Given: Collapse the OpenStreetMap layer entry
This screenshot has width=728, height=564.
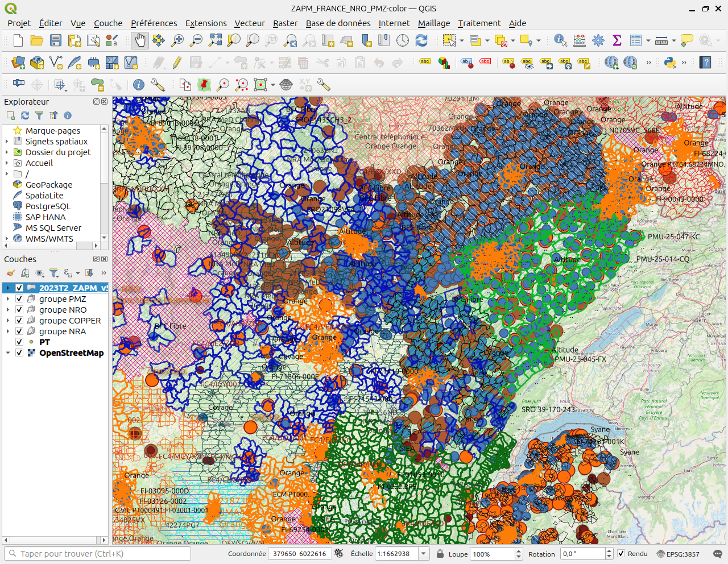Looking at the screenshot, I should pyautogui.click(x=8, y=353).
